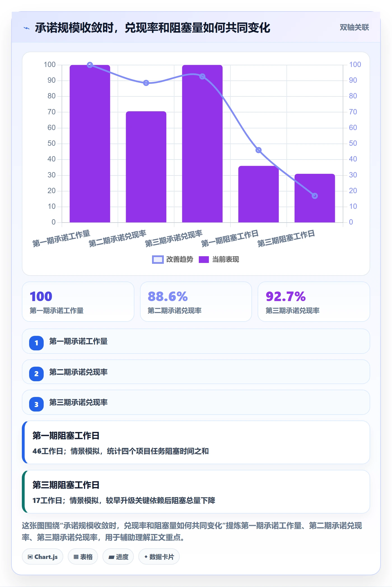Viewport: 392px width, 587px height.
Task: Select the 第二期承诺兑现率 bar in the chart
Action: coord(146,167)
